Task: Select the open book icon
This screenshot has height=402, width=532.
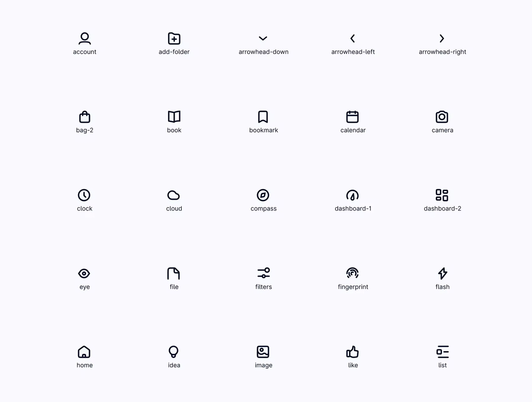Action: point(174,117)
